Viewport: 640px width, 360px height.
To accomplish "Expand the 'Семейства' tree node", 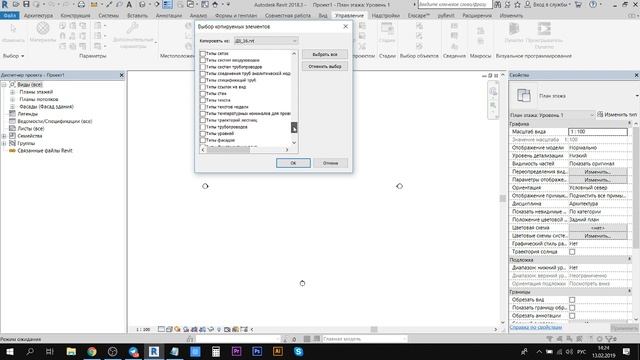I will coord(4,136).
